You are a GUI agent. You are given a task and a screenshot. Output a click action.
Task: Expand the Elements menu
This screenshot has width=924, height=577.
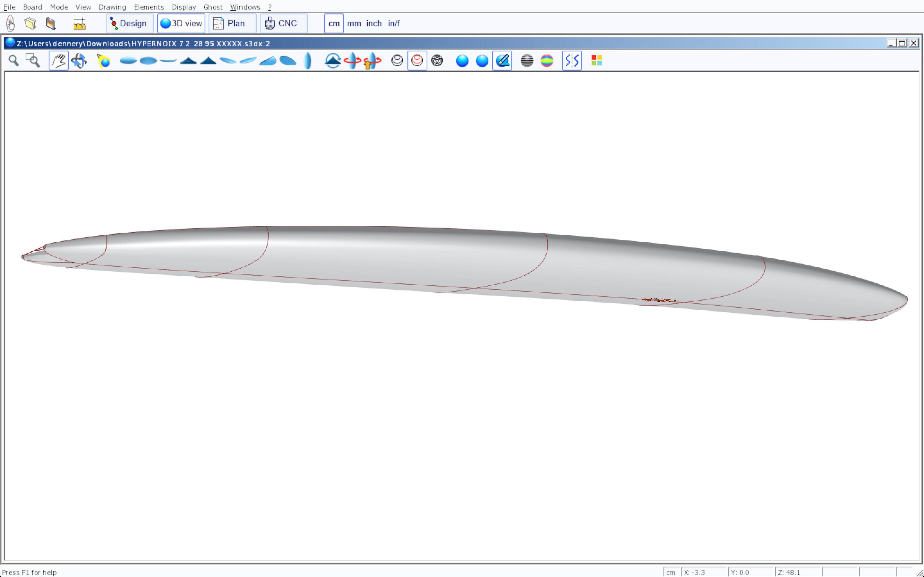tap(149, 7)
